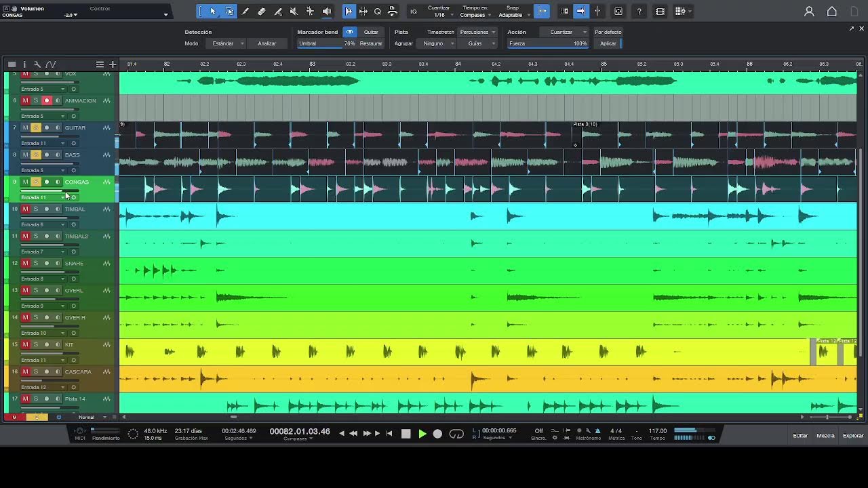The width and height of the screenshot is (868, 488).
Task: Click the IQ input quantize button
Action: coord(413,12)
